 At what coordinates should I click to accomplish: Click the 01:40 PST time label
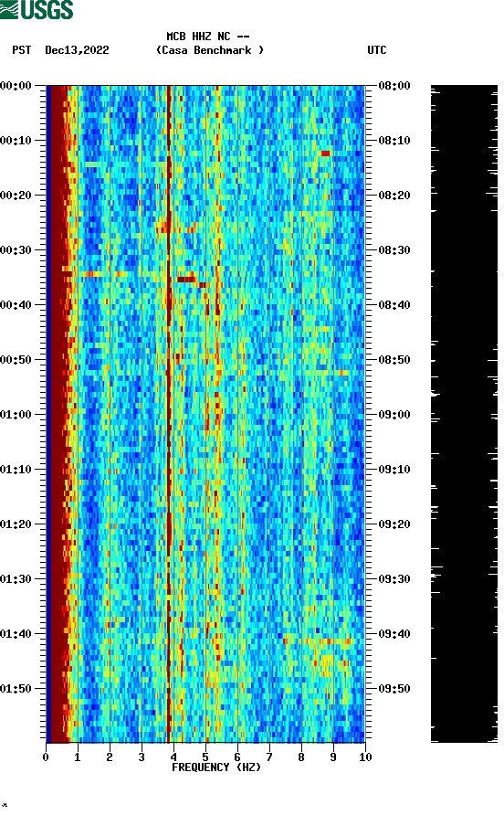pos(16,633)
